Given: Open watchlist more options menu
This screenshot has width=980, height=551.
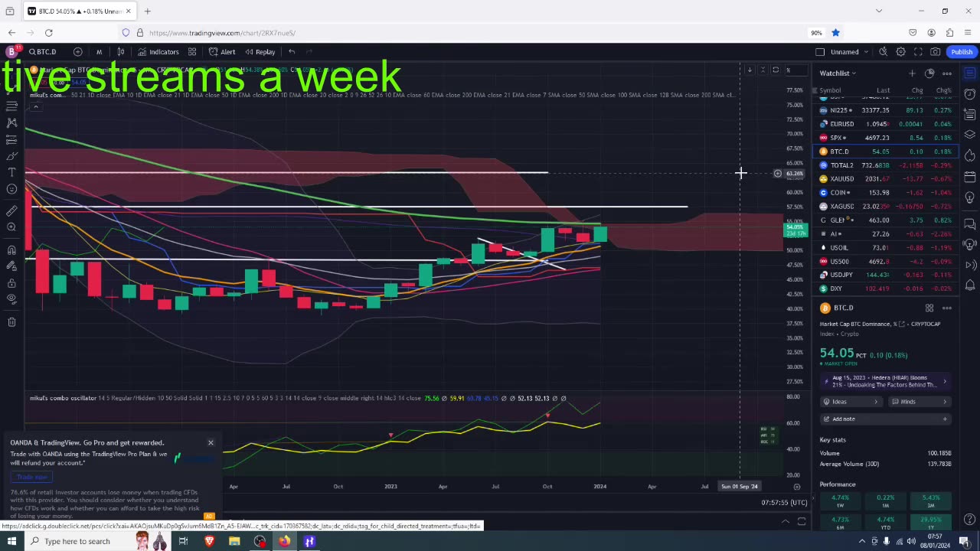Looking at the screenshot, I should (x=947, y=73).
